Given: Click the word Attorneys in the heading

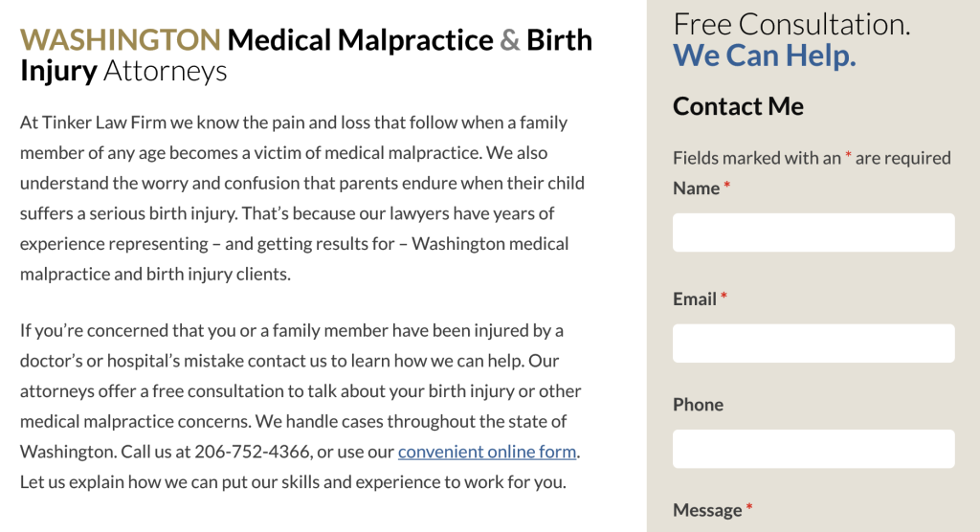Looking at the screenshot, I should pyautogui.click(x=165, y=71).
